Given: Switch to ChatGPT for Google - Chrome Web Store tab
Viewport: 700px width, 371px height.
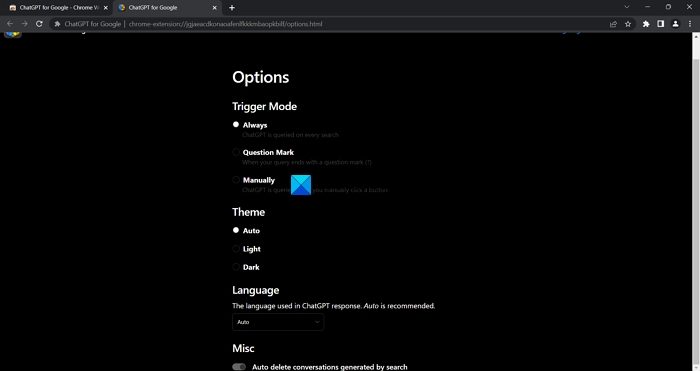Looking at the screenshot, I should point(57,8).
